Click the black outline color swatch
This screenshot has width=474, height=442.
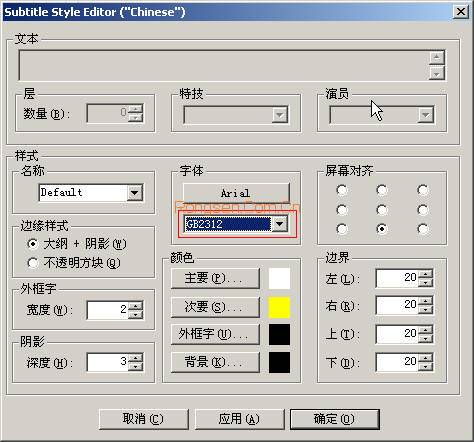(x=279, y=334)
